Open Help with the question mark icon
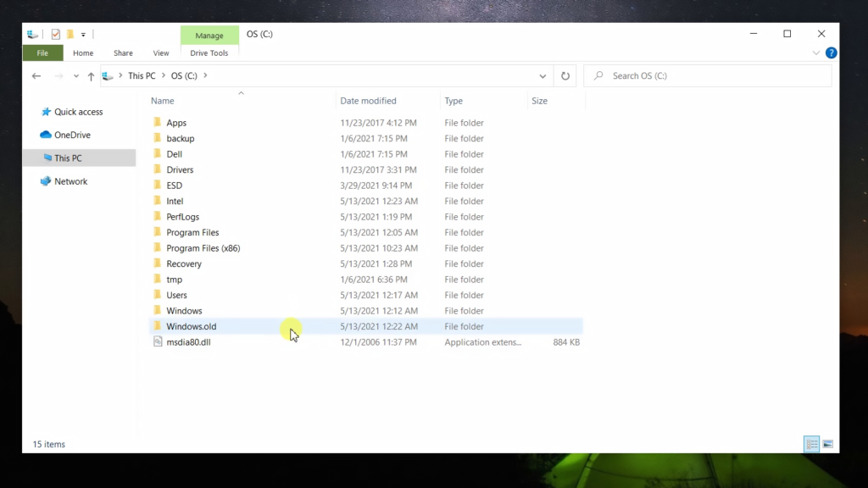 [831, 53]
